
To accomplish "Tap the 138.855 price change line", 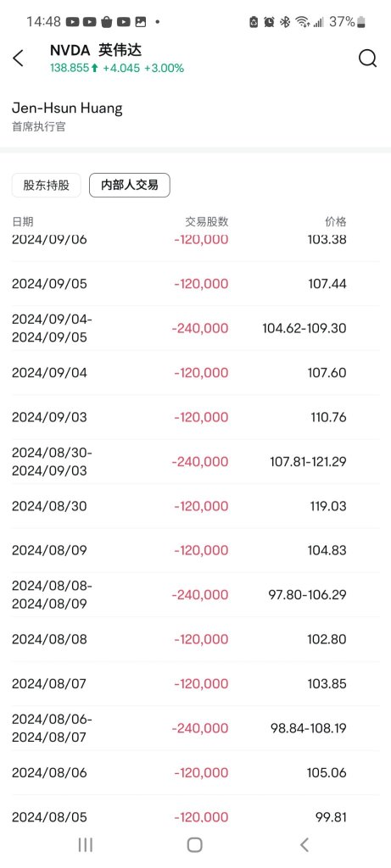I will point(117,69).
